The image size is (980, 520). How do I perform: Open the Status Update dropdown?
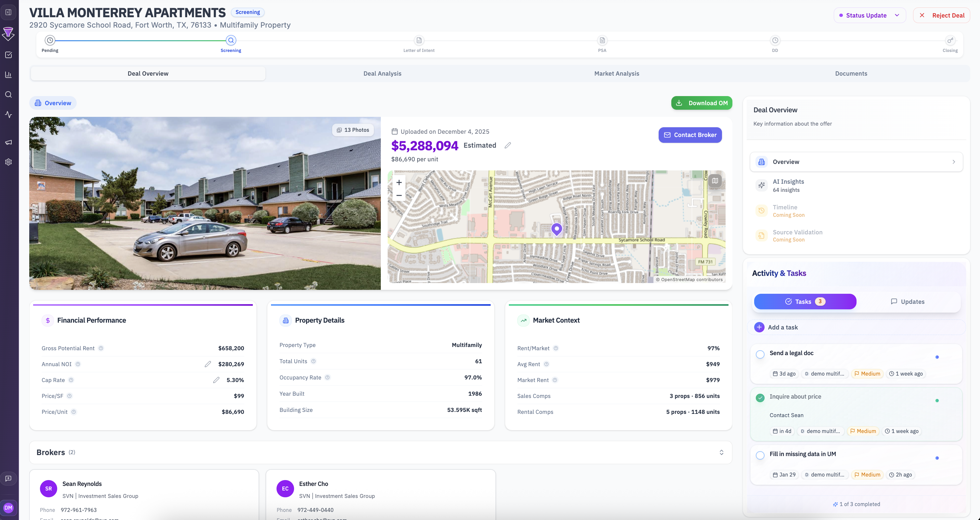tap(870, 15)
